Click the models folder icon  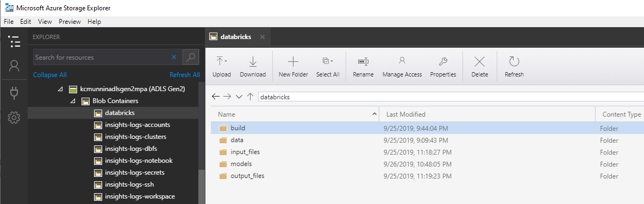click(223, 164)
